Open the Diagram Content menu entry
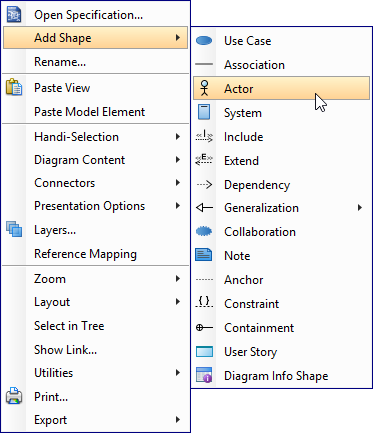The image size is (373, 433). (96, 160)
